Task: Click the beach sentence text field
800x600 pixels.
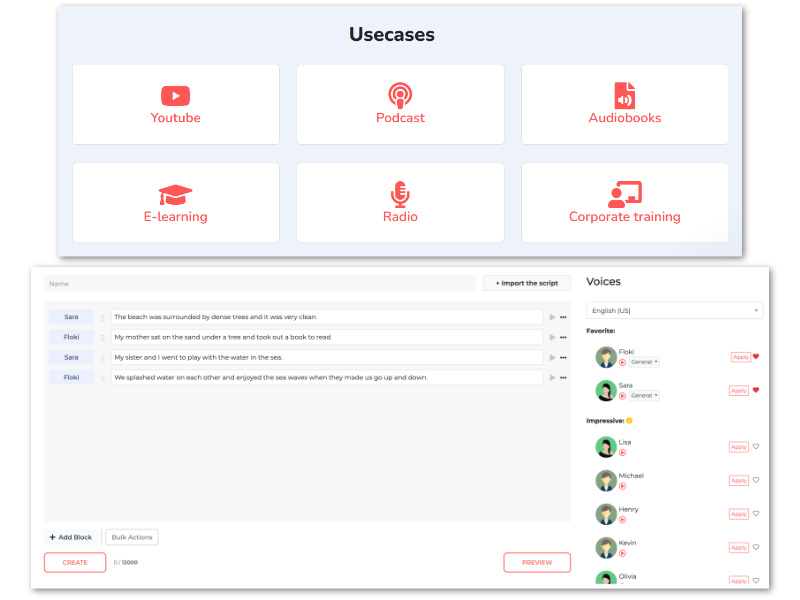Action: click(327, 317)
